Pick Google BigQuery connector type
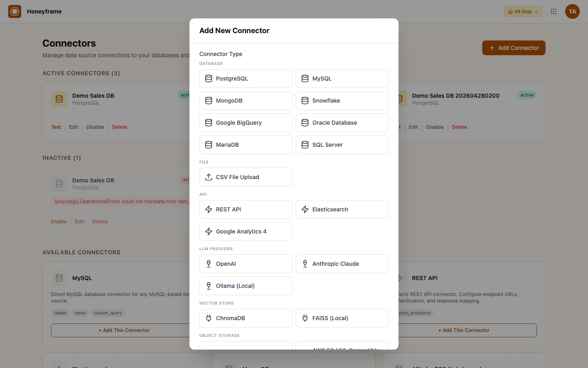 [246, 123]
